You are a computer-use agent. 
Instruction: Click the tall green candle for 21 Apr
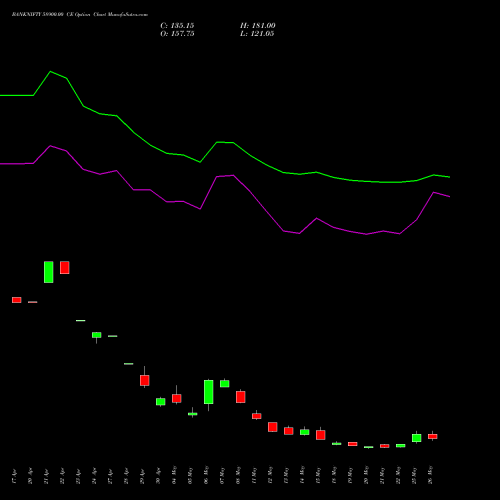point(49,272)
